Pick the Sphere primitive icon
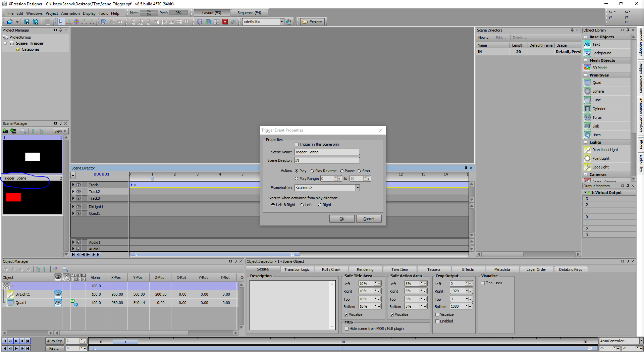644x352 pixels. (x=587, y=91)
